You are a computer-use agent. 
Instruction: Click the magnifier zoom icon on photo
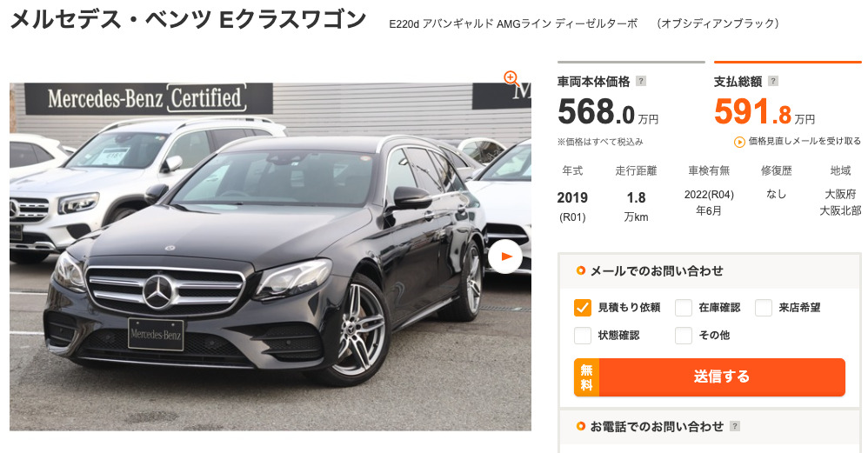point(511,78)
